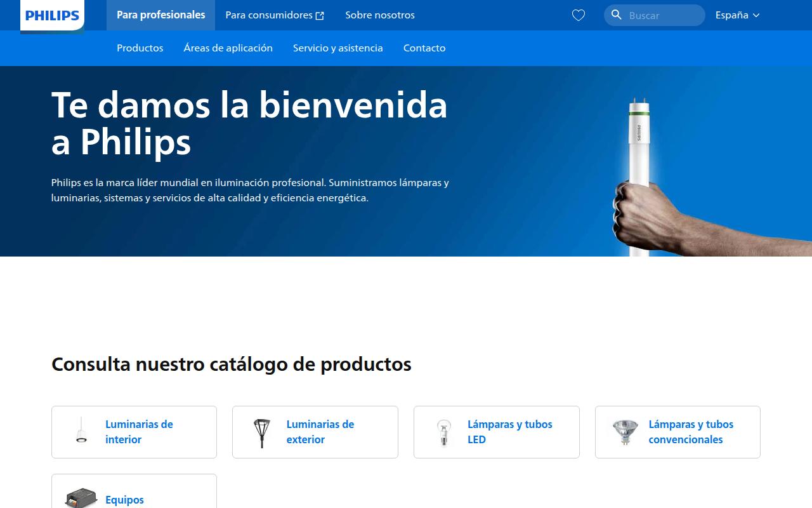Click the LED bulb icon
Image resolution: width=812 pixels, height=508 pixels.
443,432
